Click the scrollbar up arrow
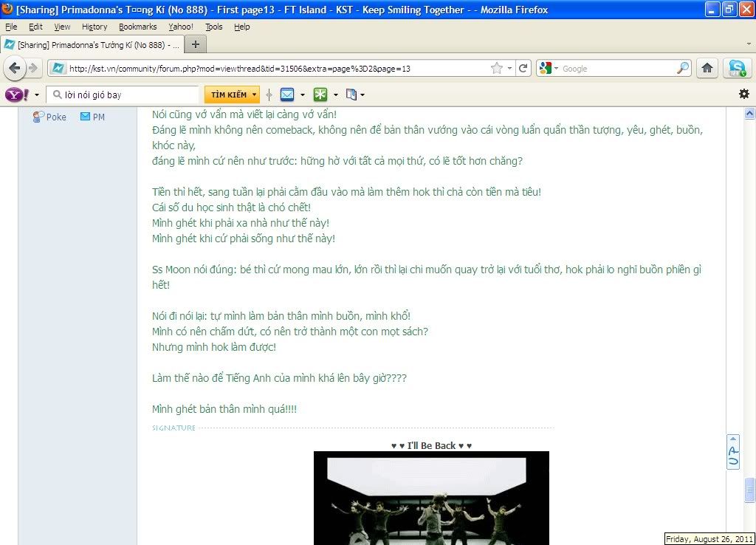The image size is (756, 545). (x=749, y=113)
